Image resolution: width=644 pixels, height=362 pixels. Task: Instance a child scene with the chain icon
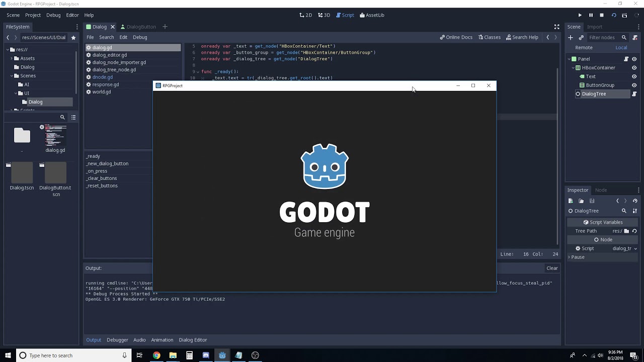(x=581, y=37)
